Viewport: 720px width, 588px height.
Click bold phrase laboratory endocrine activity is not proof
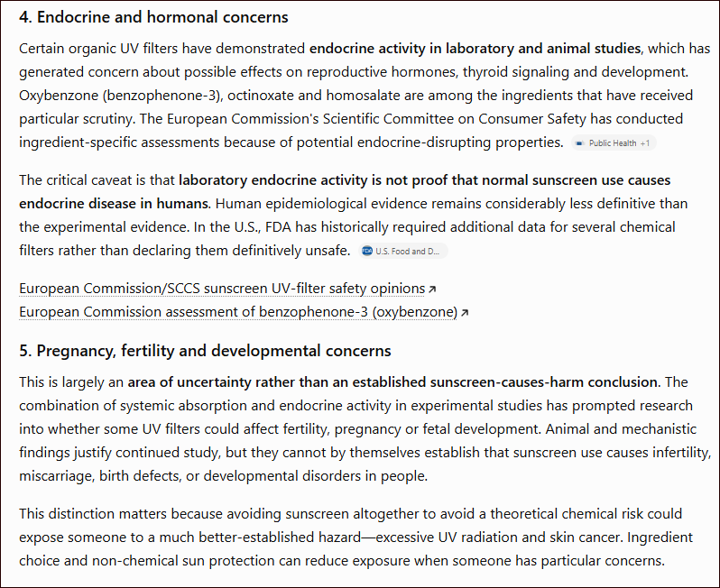click(x=315, y=180)
